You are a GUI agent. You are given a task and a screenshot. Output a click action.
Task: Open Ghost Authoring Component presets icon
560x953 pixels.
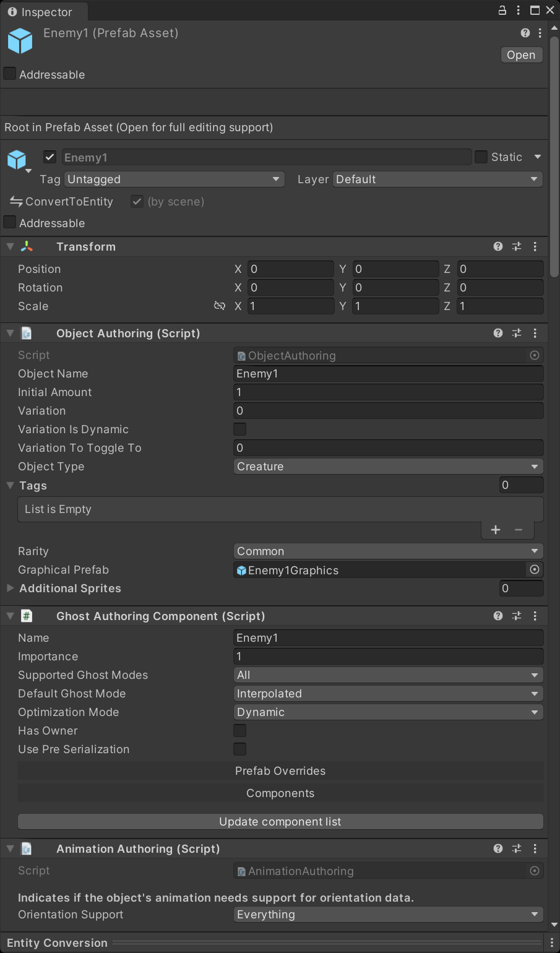[x=517, y=616]
